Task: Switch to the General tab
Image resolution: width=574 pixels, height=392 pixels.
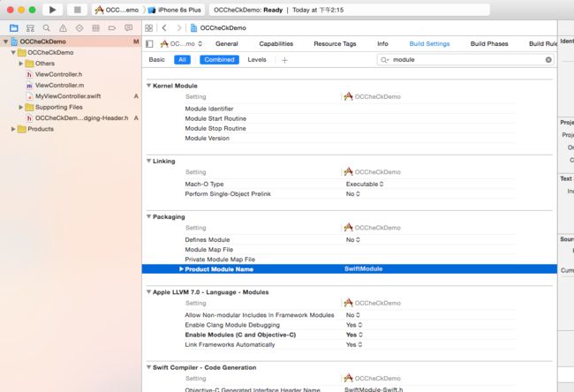Action: (227, 44)
